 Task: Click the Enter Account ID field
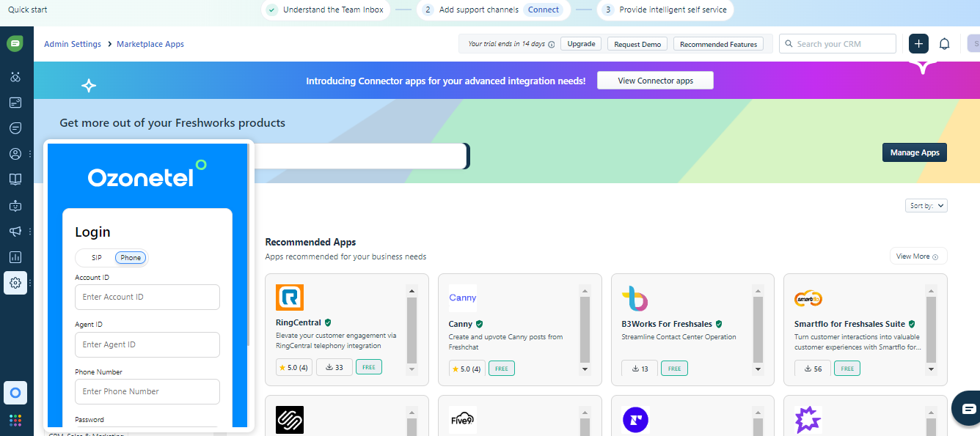pos(147,297)
